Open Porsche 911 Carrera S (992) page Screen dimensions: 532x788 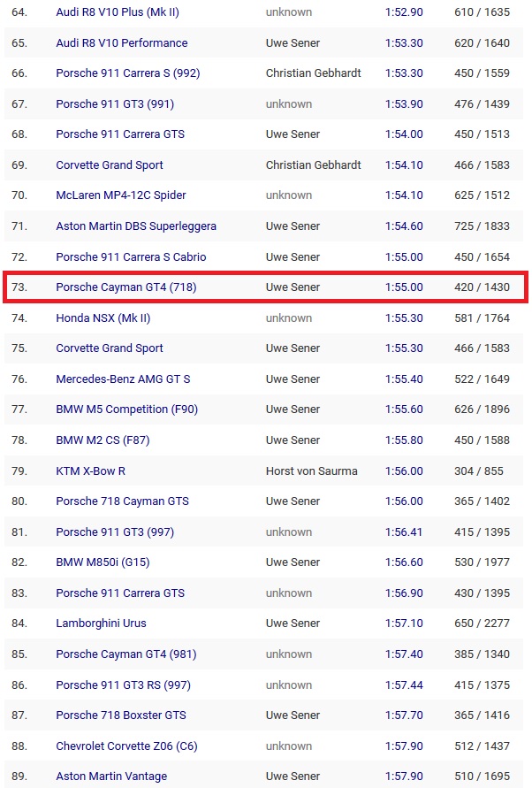127,73
